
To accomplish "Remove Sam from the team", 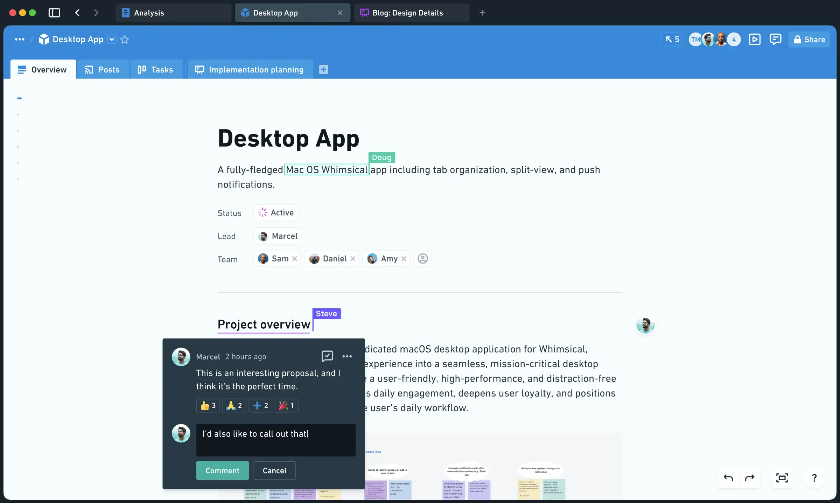I will (295, 259).
